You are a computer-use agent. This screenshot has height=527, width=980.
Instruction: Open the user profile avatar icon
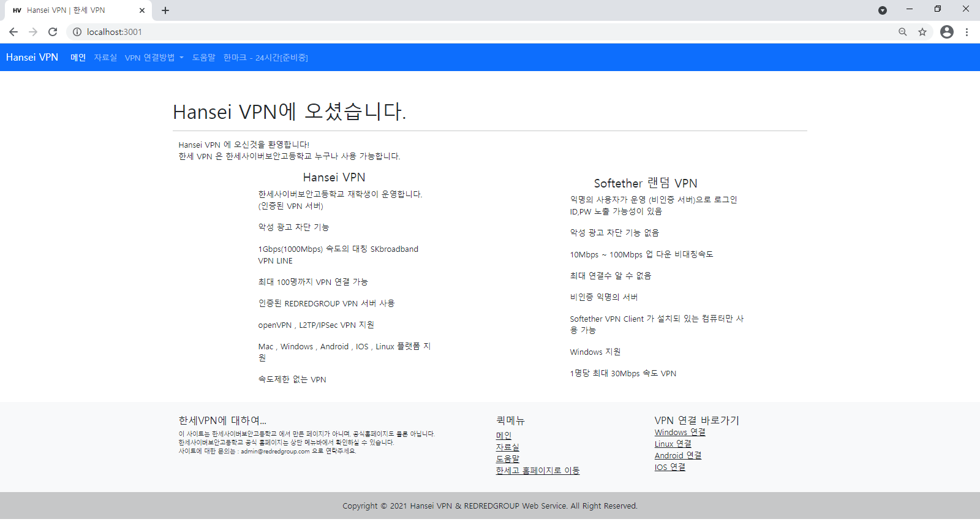click(946, 32)
